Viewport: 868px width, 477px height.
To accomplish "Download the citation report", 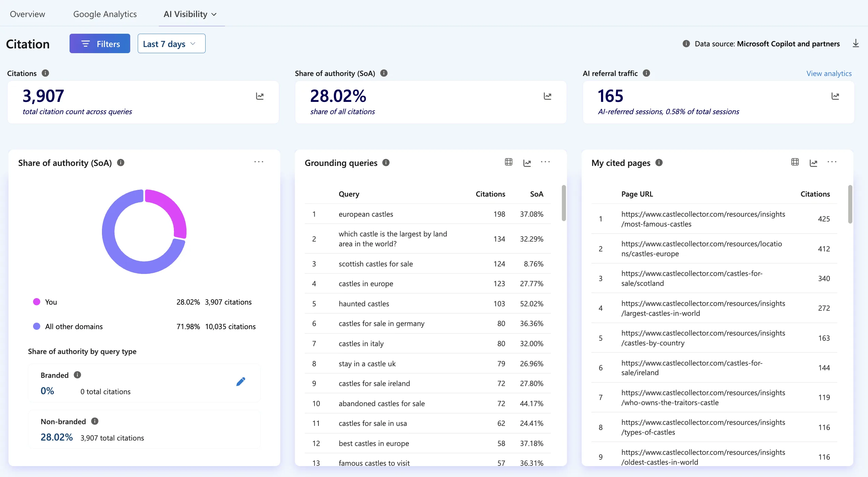I will [x=856, y=44].
